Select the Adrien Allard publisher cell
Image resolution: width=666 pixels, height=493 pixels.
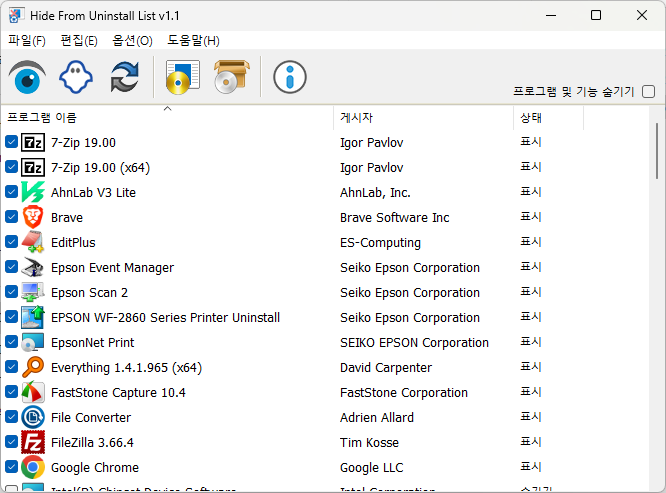click(376, 417)
